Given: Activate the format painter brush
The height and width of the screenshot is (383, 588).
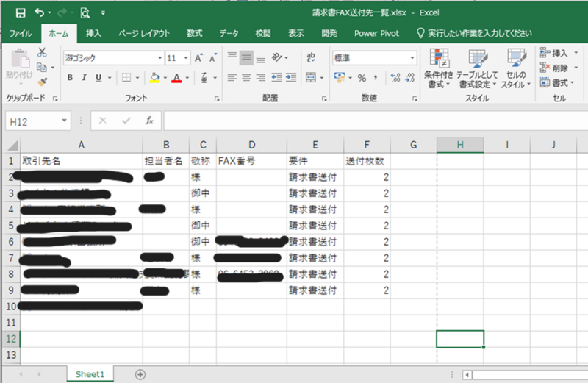Looking at the screenshot, I should click(42, 82).
